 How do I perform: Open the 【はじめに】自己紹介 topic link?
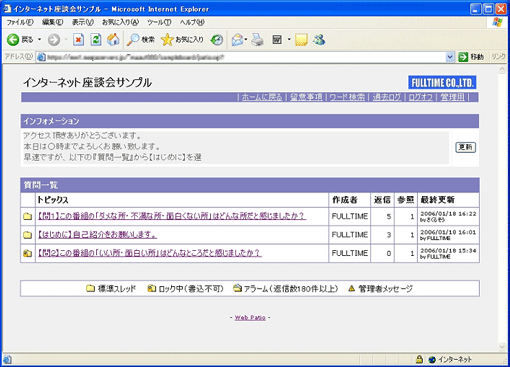click(x=97, y=235)
